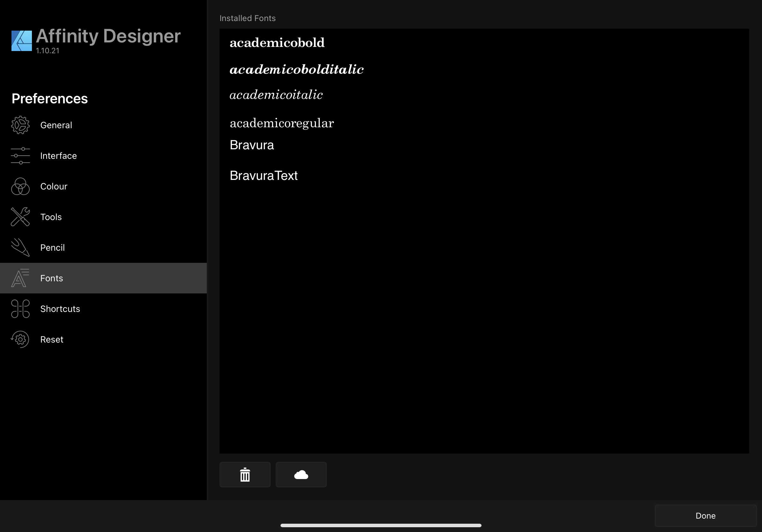Click the Reset gear icon
The height and width of the screenshot is (532, 762).
(20, 339)
